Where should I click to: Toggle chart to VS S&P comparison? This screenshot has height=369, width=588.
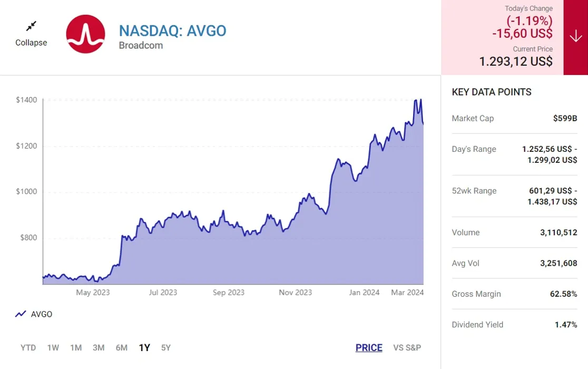407,348
